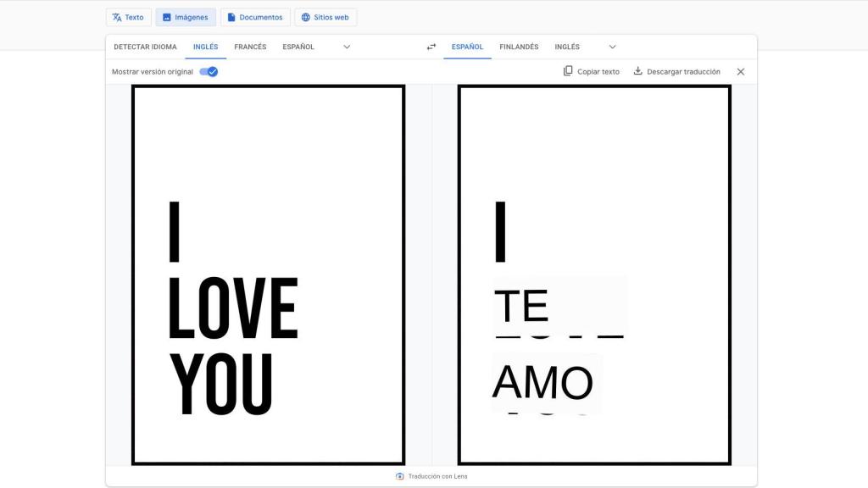Click the translated TE AMO image

pos(594,275)
